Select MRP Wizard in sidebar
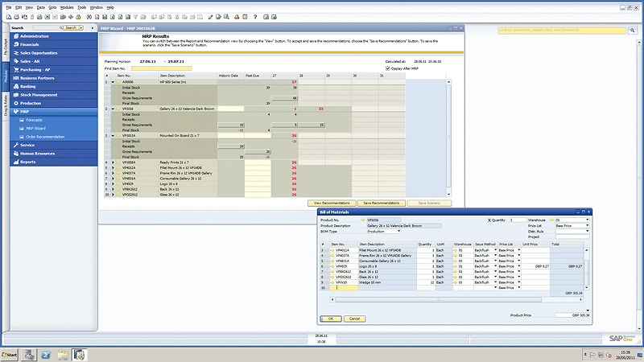This screenshot has width=644, height=362. [x=35, y=129]
